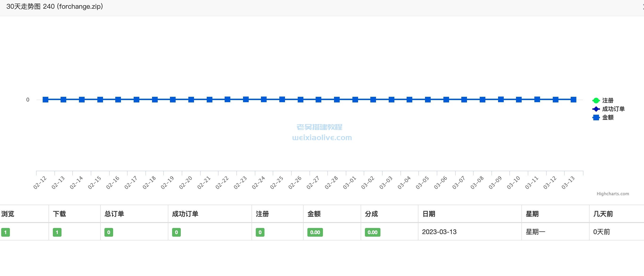Click the 浏览 count badge showing 1
Screen dimensions: 644x276
[5, 232]
